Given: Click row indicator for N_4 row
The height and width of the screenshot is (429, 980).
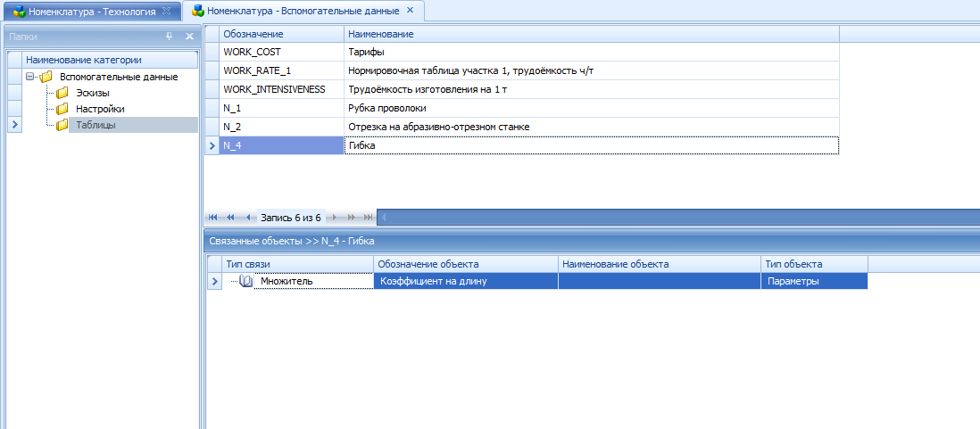Looking at the screenshot, I should click(212, 145).
